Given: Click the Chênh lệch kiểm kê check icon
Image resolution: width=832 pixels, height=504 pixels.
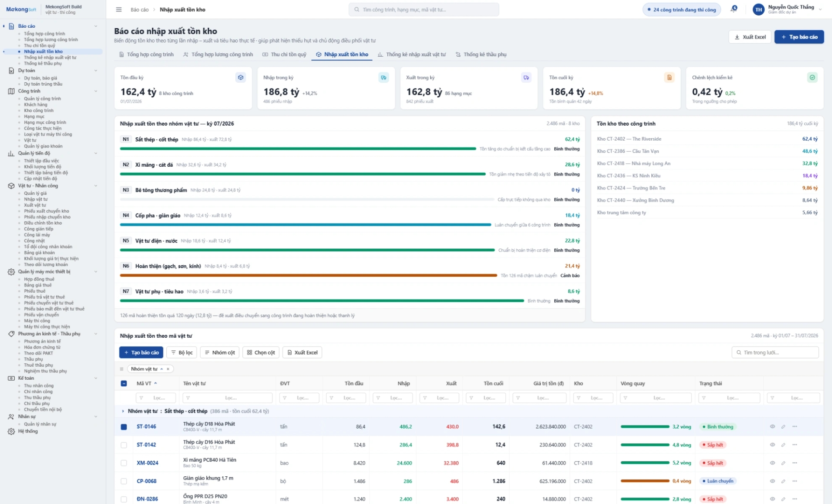Looking at the screenshot, I should (812, 78).
